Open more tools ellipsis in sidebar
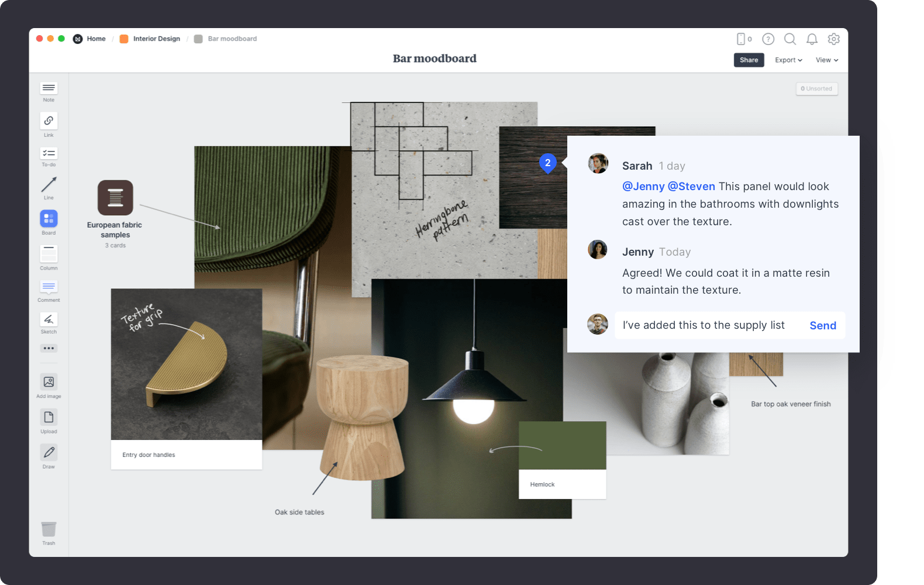The image size is (924, 585). (49, 348)
